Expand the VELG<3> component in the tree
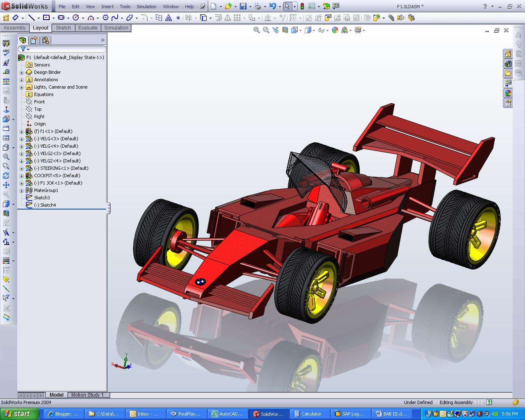This screenshot has height=420, width=525. click(x=21, y=139)
